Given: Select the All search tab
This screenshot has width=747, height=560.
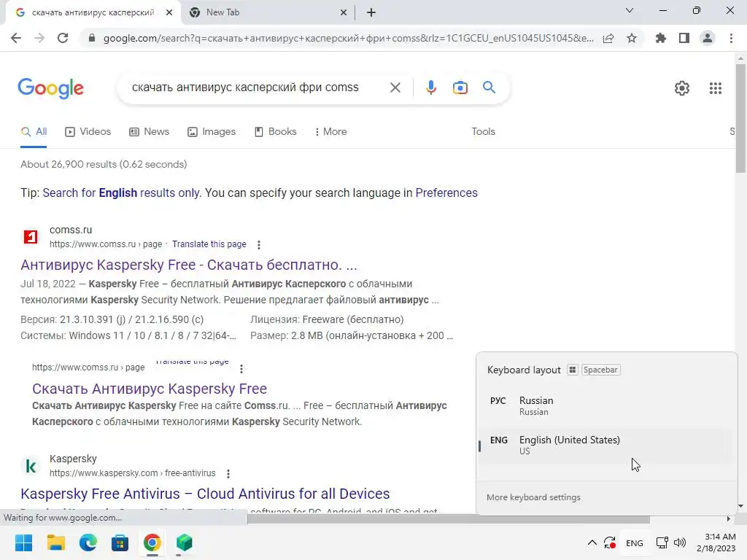Looking at the screenshot, I should [x=34, y=132].
